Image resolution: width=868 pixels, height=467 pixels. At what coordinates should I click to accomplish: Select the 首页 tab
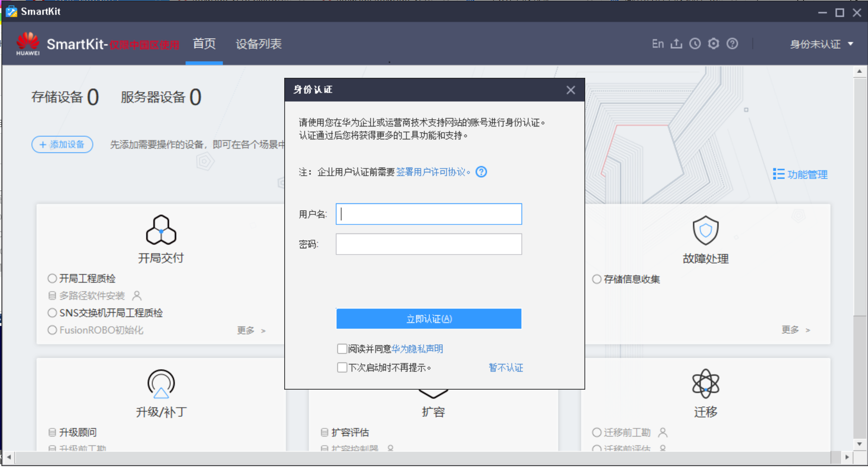coord(204,44)
